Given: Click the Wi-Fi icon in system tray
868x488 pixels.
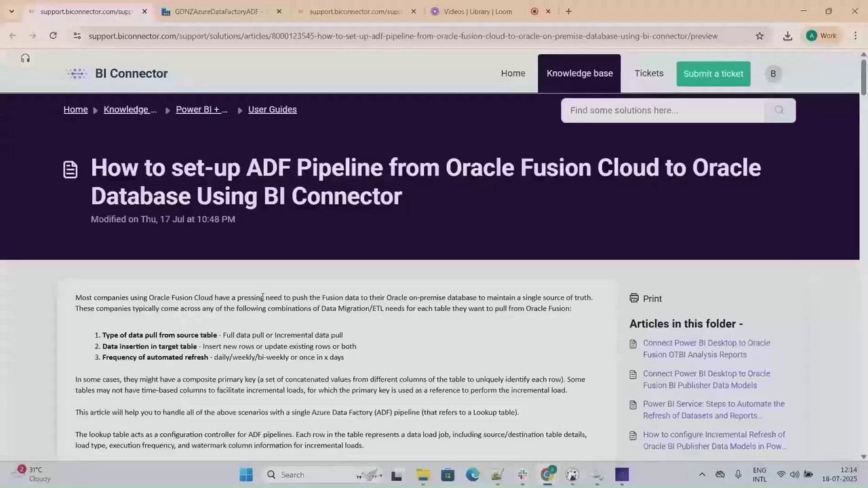Looking at the screenshot, I should click(781, 474).
